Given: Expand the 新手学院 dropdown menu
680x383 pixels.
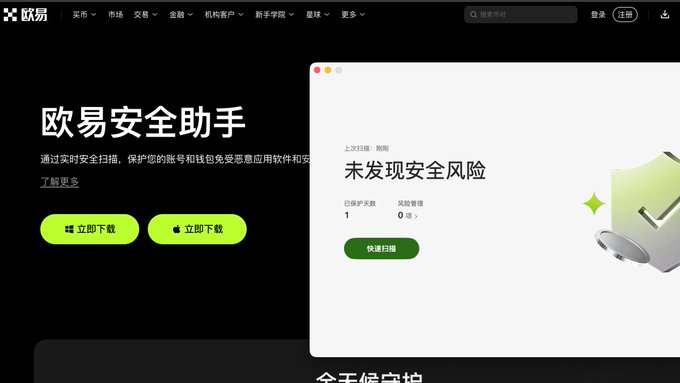Looking at the screenshot, I should coord(275,14).
